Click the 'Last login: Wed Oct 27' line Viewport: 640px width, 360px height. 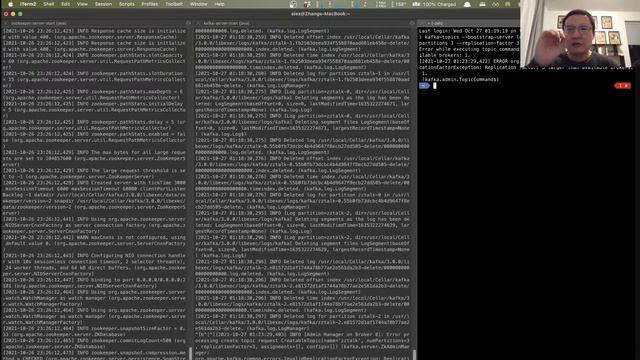coord(467,31)
